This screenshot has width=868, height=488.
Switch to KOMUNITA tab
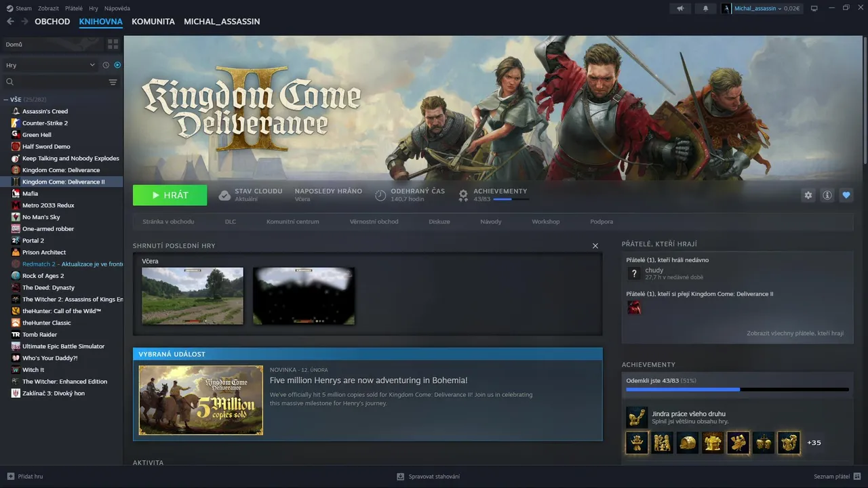pos(153,22)
